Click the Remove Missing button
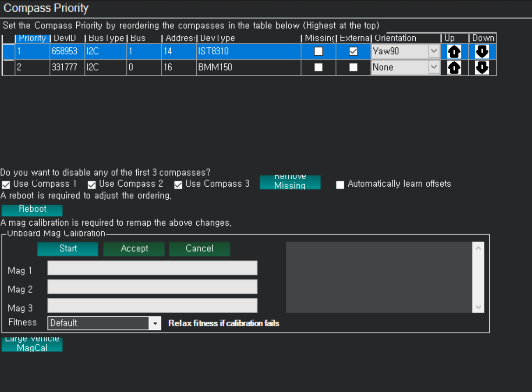This screenshot has height=392, width=532. click(290, 182)
